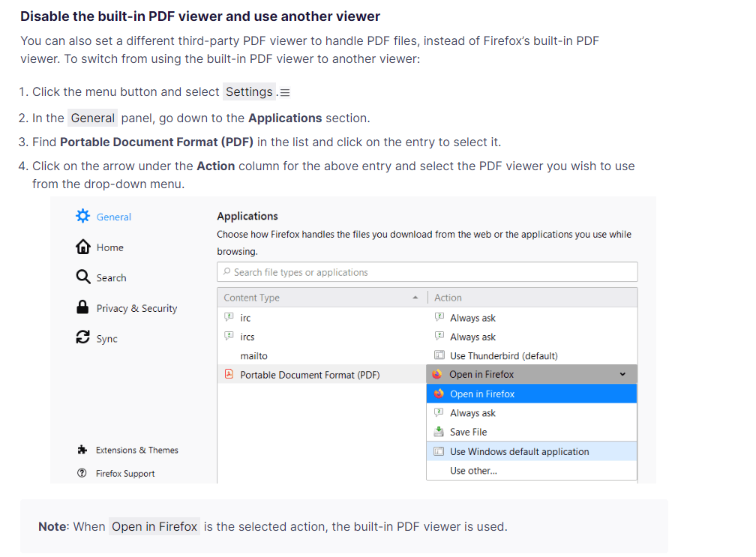
Task: Click the magnifier icon in the file types search box
Action: pyautogui.click(x=226, y=272)
